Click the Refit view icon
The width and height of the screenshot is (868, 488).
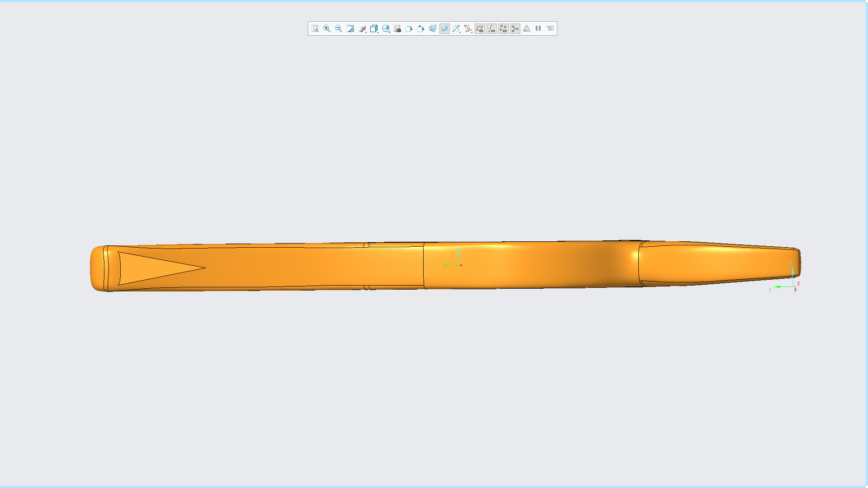click(315, 28)
